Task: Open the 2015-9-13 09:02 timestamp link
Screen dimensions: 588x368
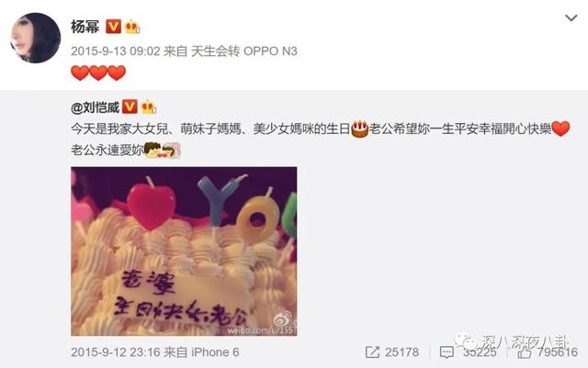Action: click(116, 51)
